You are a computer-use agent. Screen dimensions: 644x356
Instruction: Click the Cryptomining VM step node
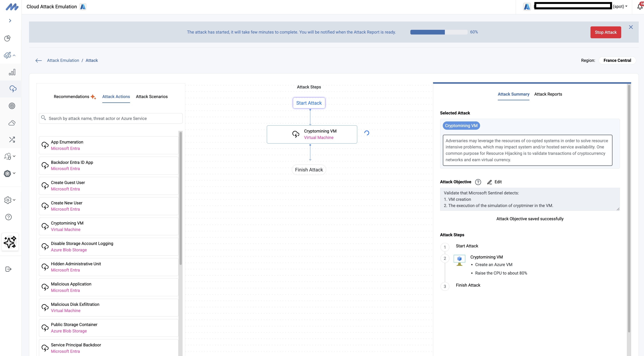[312, 134]
